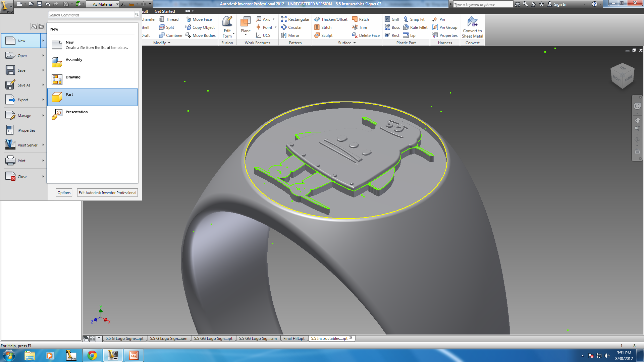The image size is (644, 362).
Task: Select the work Axis tool
Action: tap(263, 19)
